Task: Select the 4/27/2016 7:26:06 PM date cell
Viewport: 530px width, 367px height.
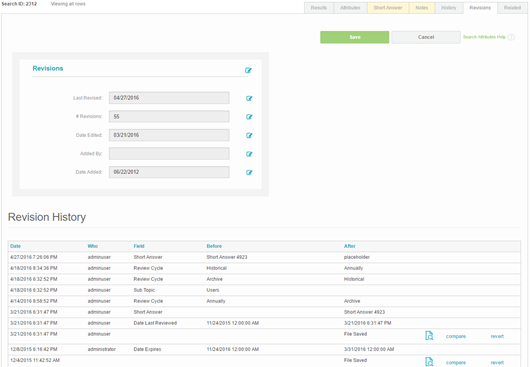Action: coord(34,257)
